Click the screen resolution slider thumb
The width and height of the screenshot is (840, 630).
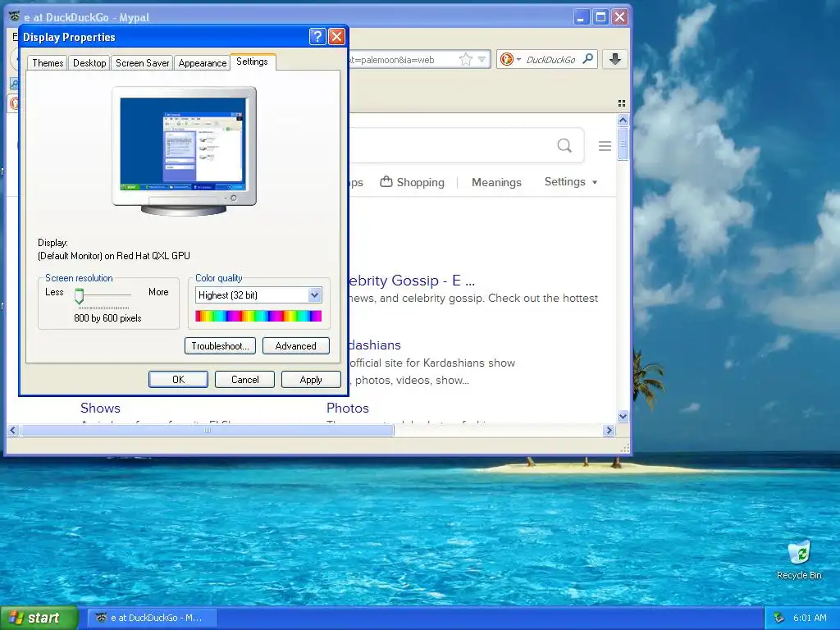click(80, 295)
